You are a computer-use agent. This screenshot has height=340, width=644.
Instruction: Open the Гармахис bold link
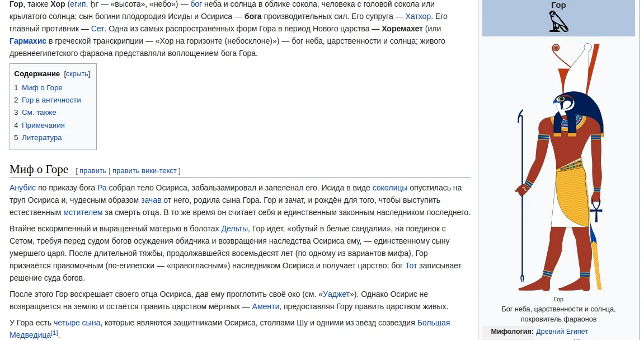click(28, 41)
